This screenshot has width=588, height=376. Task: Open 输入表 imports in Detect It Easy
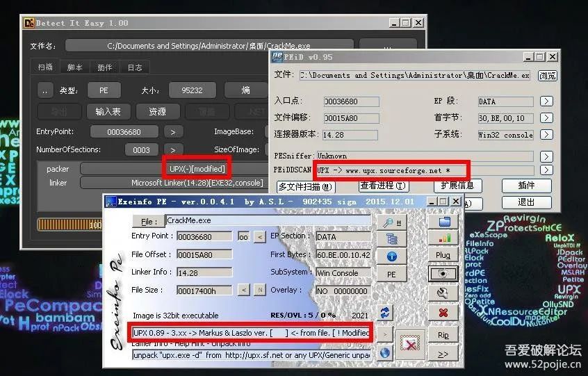point(108,112)
